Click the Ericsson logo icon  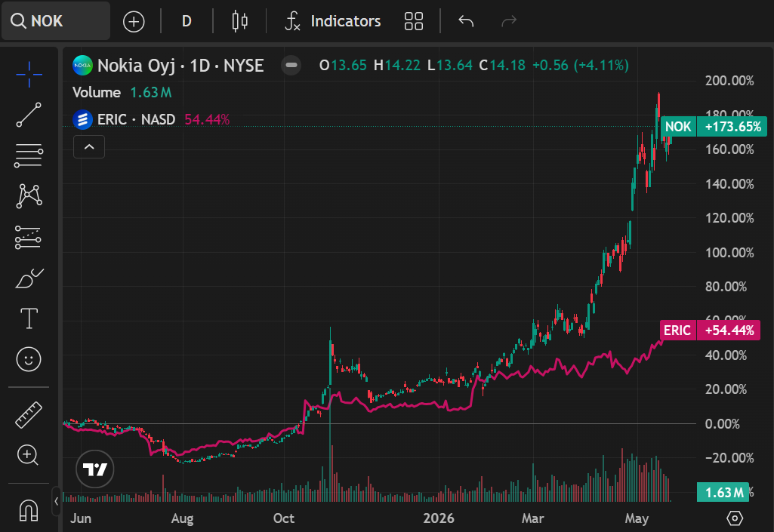click(x=82, y=119)
